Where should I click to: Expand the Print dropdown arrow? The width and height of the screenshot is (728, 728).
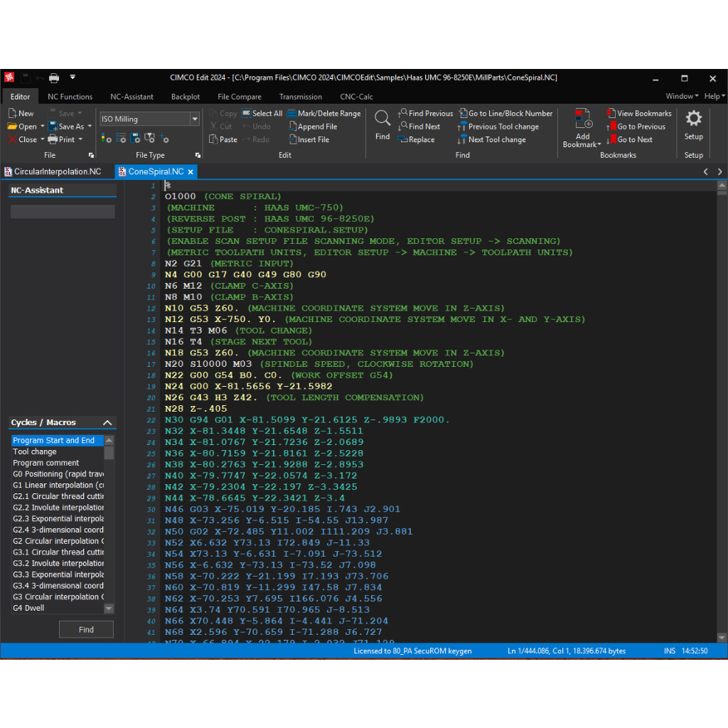[80, 139]
